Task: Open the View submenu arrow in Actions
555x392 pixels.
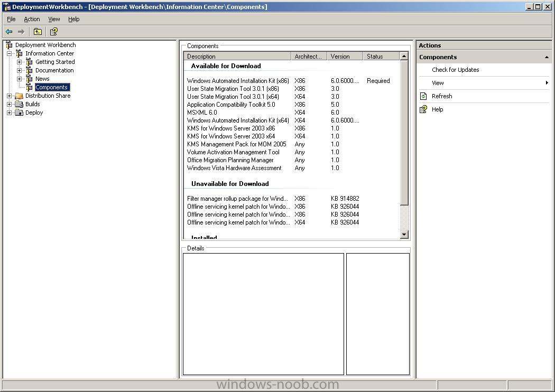Action: point(547,83)
